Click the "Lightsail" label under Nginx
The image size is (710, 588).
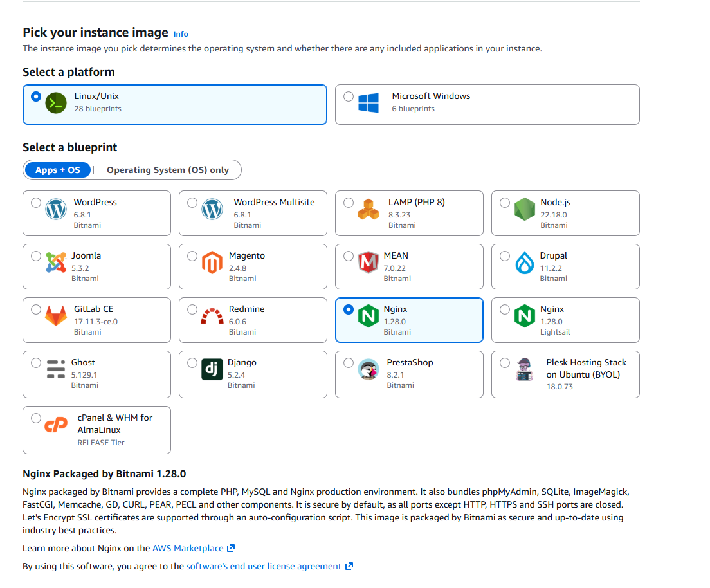(554, 332)
